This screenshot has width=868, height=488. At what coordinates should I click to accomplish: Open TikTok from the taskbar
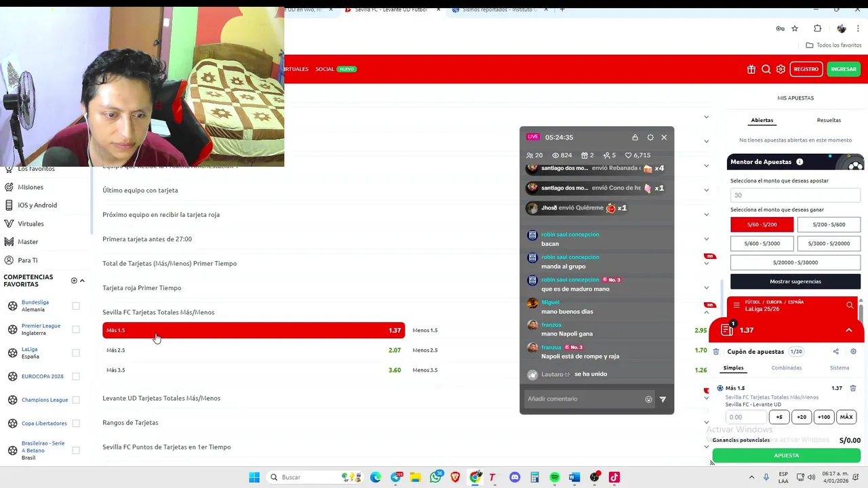[x=614, y=477]
